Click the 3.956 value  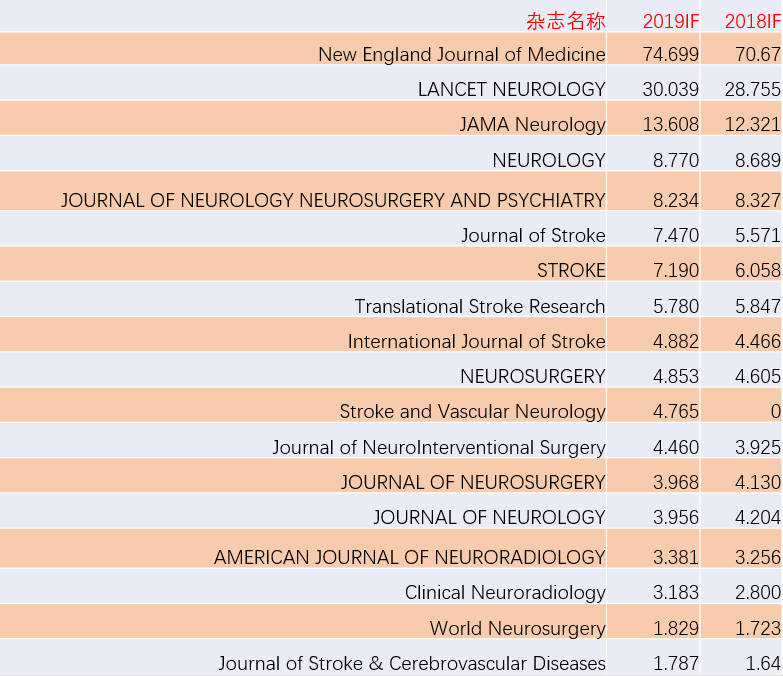tap(676, 518)
